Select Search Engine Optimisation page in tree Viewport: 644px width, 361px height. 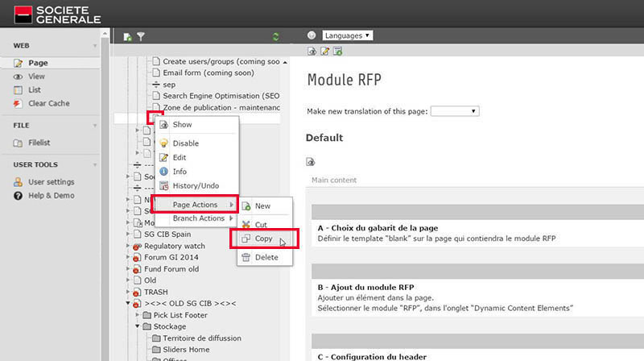click(221, 96)
